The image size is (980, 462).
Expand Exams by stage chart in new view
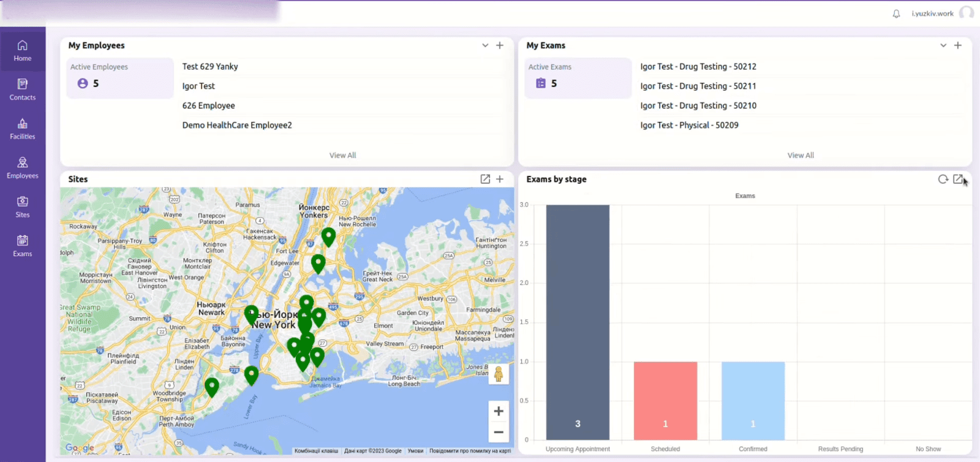958,179
